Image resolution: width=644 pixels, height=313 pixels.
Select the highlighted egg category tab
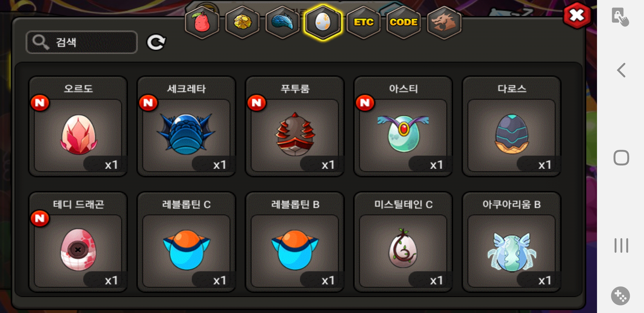[323, 23]
